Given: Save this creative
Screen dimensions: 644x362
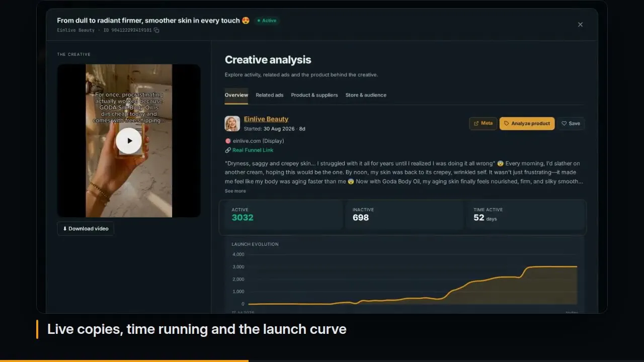Looking at the screenshot, I should [571, 123].
